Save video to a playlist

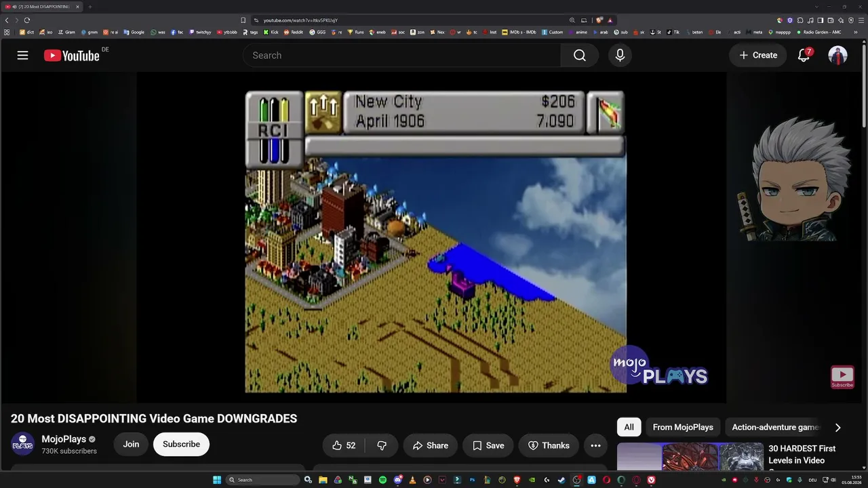click(488, 445)
